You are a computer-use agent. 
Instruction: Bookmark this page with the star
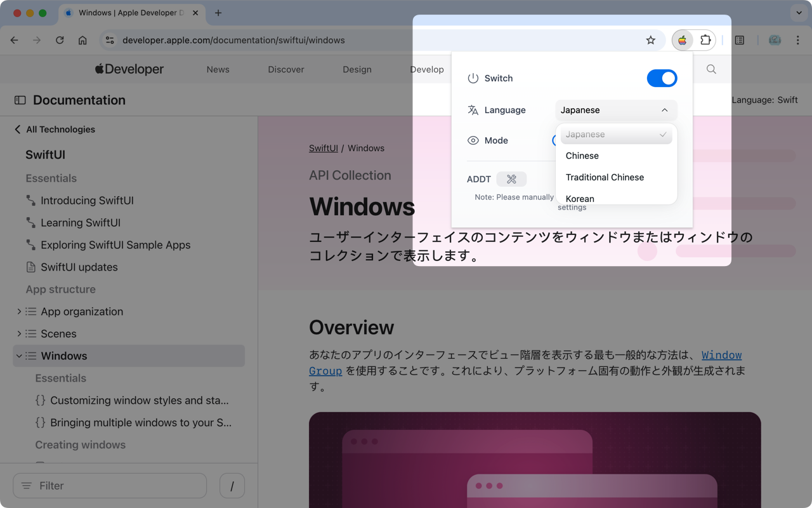point(651,40)
